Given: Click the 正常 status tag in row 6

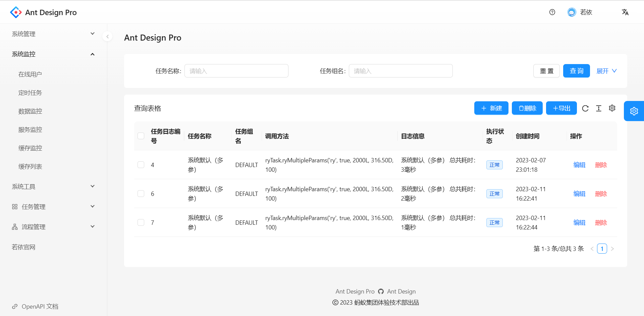Looking at the screenshot, I should 494,194.
